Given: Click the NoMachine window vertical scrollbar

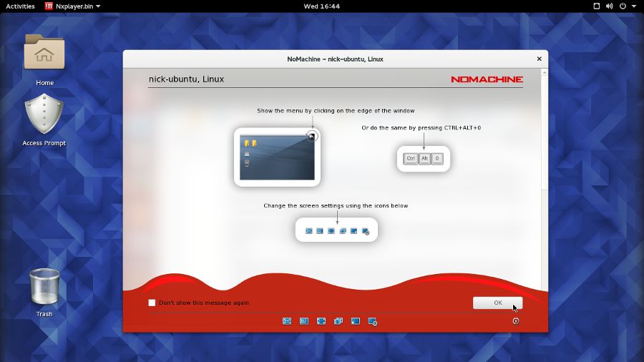Looking at the screenshot, I should pyautogui.click(x=545, y=180).
